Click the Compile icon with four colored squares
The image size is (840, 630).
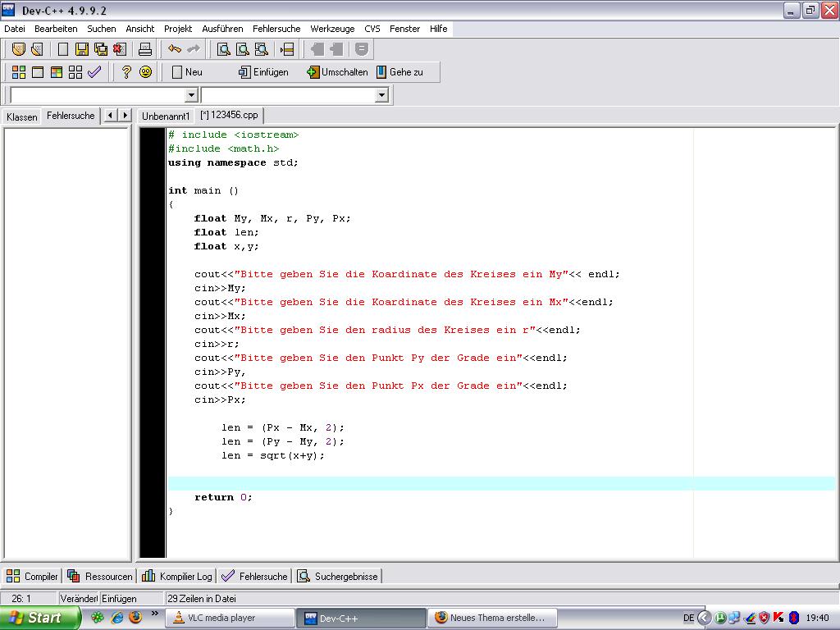pos(18,72)
